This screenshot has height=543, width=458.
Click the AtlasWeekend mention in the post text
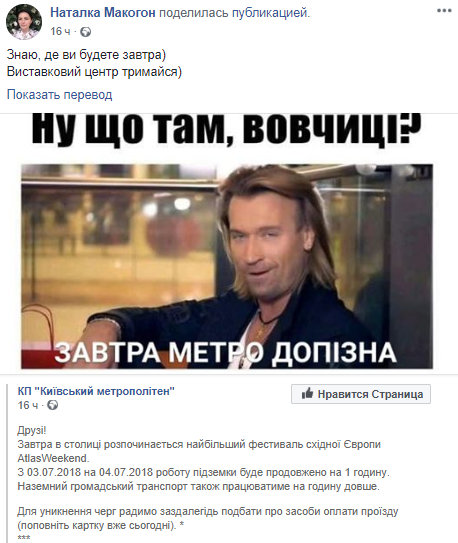[53, 458]
